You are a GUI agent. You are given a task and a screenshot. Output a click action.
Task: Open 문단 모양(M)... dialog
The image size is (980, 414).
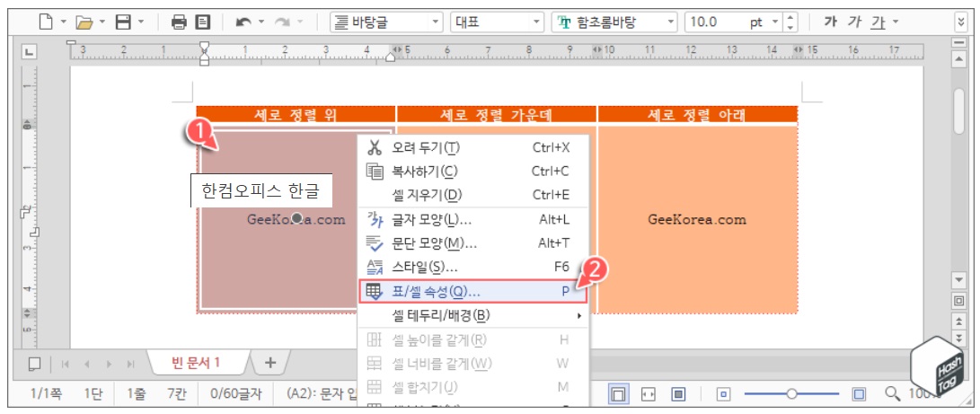point(473,242)
